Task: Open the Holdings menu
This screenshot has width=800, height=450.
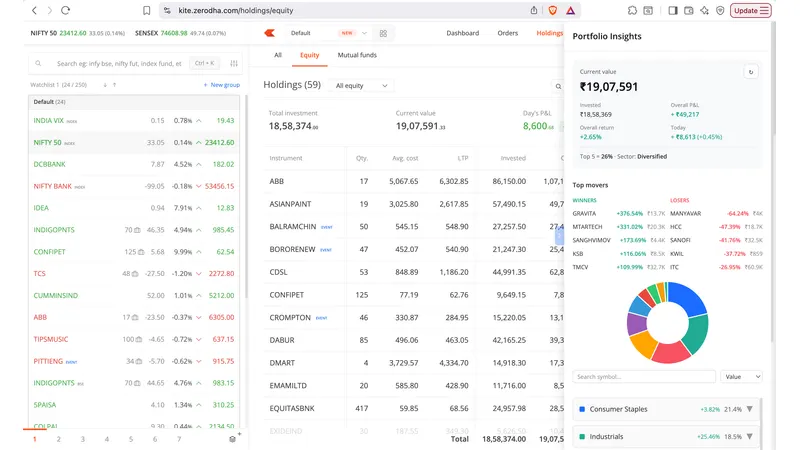Action: [549, 33]
